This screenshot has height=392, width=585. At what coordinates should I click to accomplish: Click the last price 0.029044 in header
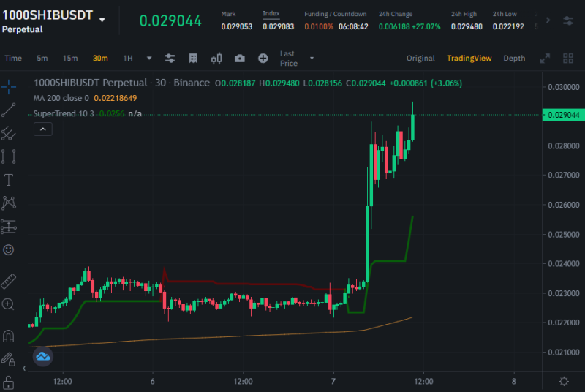(x=170, y=20)
